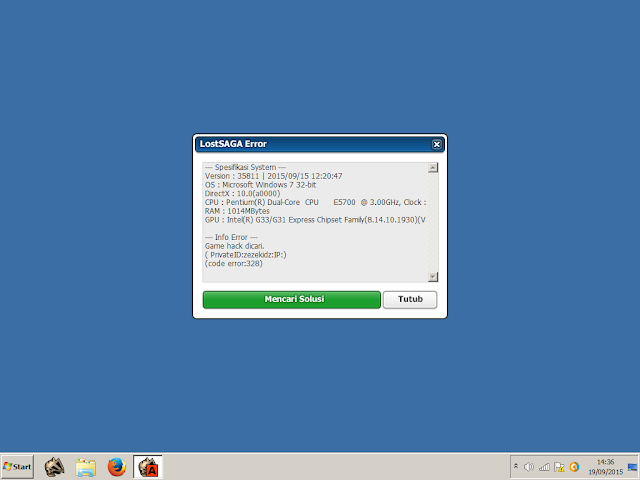Select the active LostSaga error taskbar item
This screenshot has width=640, height=480.
[148, 467]
